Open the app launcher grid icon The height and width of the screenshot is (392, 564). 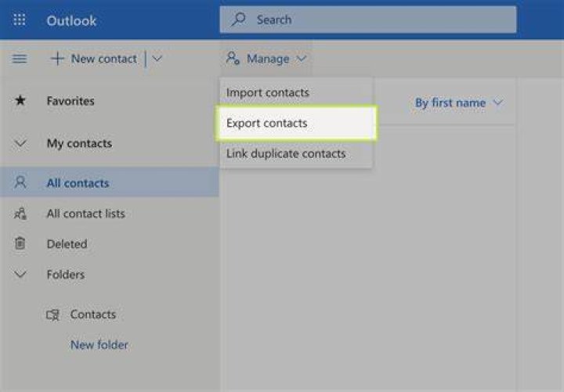20,20
